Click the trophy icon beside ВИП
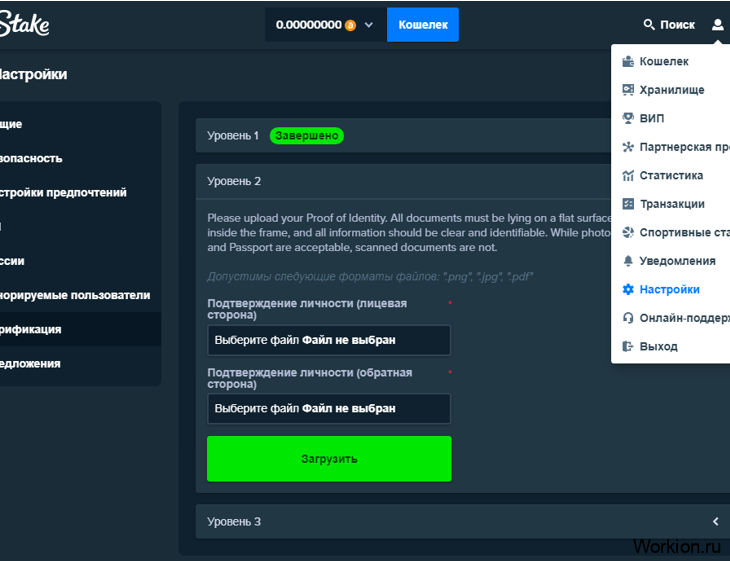This screenshot has width=730, height=561. tap(628, 118)
